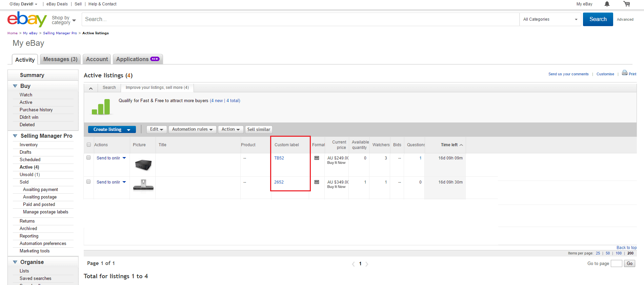The width and height of the screenshot is (644, 285).
Task: Open the Applications tab
Action: point(138,59)
